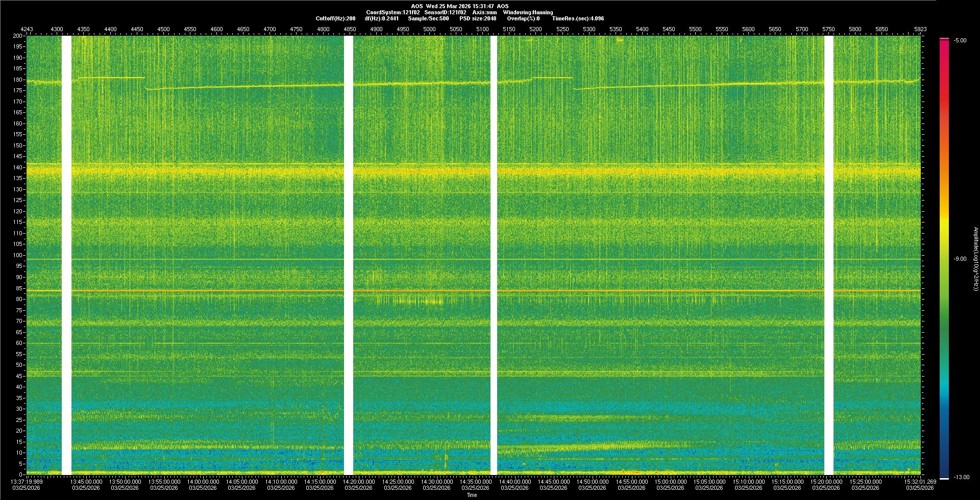Click the 15:00:00.000 time axis label

pos(670,481)
